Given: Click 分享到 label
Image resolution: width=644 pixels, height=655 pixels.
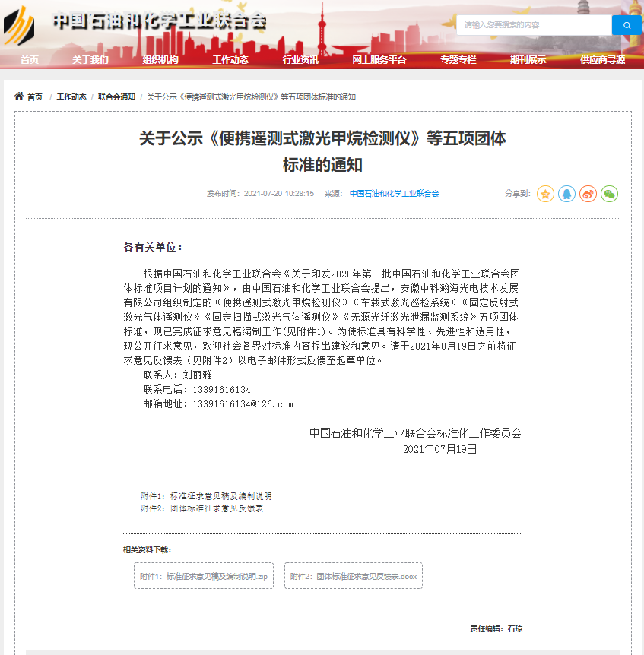Looking at the screenshot, I should pos(517,194).
